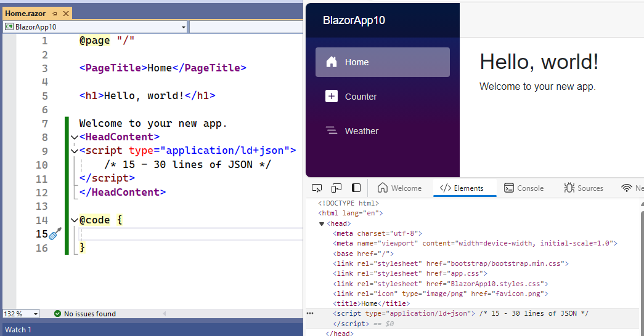The height and width of the screenshot is (336, 644).
Task: Open the Watch 1 panel tab
Action: pyautogui.click(x=18, y=330)
